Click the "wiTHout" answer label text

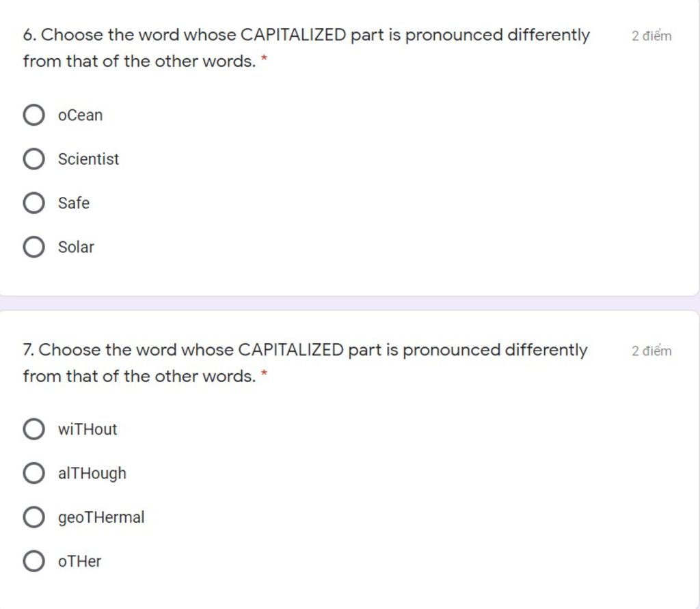(x=87, y=429)
